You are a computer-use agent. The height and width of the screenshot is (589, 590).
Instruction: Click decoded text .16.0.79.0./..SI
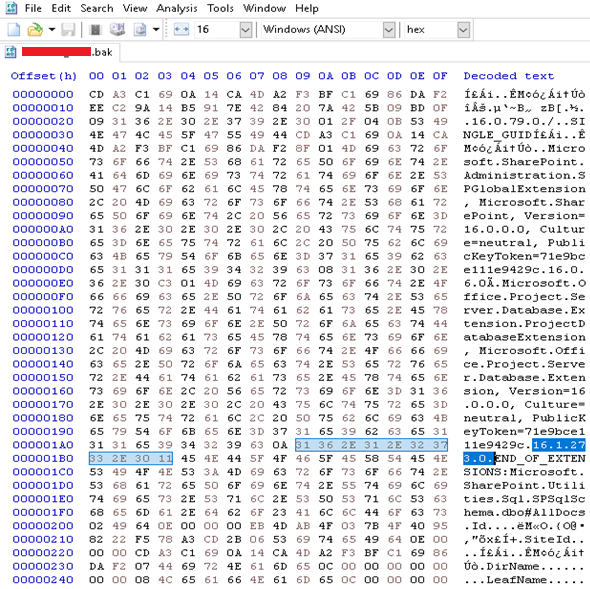(524, 121)
